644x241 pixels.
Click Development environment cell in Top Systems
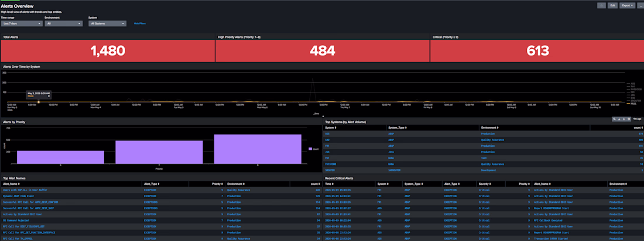(x=488, y=170)
